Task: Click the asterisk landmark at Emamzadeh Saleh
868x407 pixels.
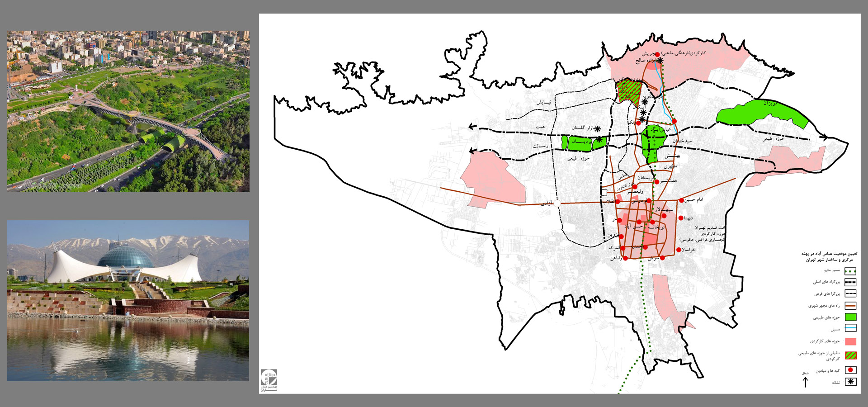Action: pos(660,61)
